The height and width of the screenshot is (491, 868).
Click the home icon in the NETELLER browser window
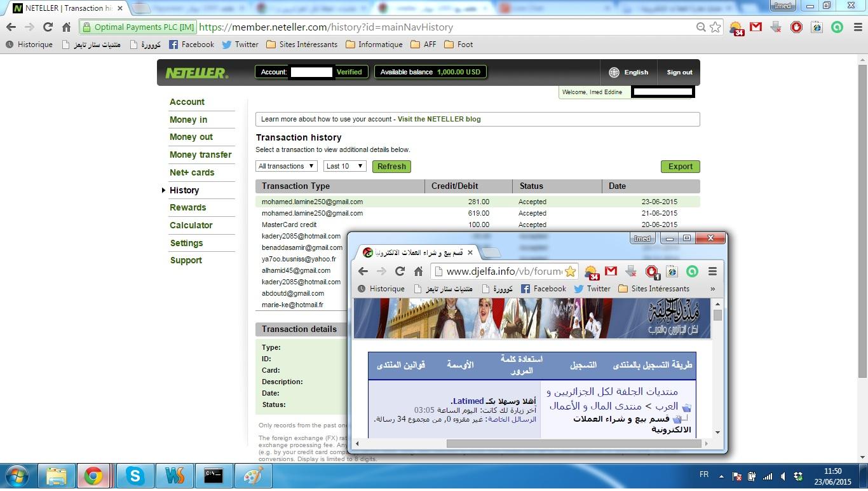66,27
